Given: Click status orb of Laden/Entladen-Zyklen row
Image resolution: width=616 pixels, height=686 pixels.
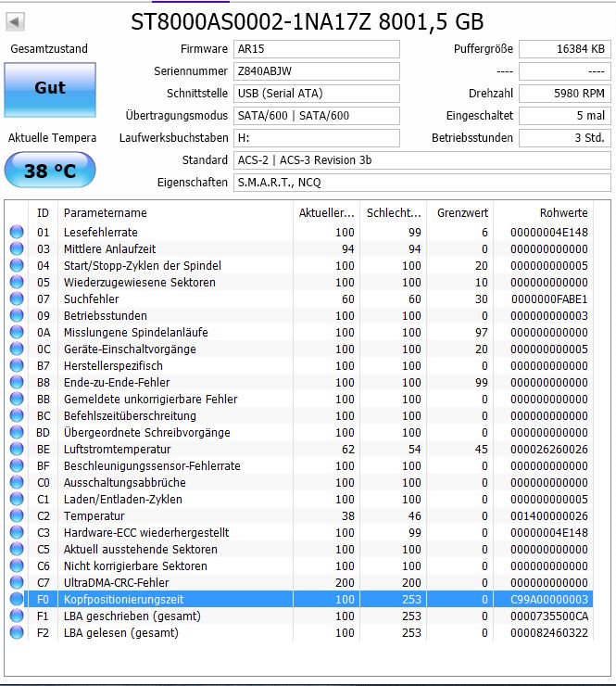Looking at the screenshot, I should click(17, 499).
